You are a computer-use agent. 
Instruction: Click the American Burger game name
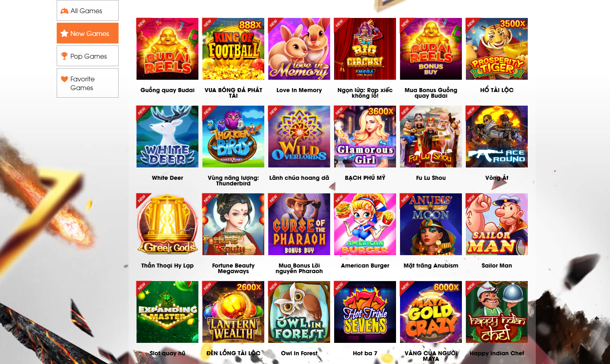pos(365,266)
